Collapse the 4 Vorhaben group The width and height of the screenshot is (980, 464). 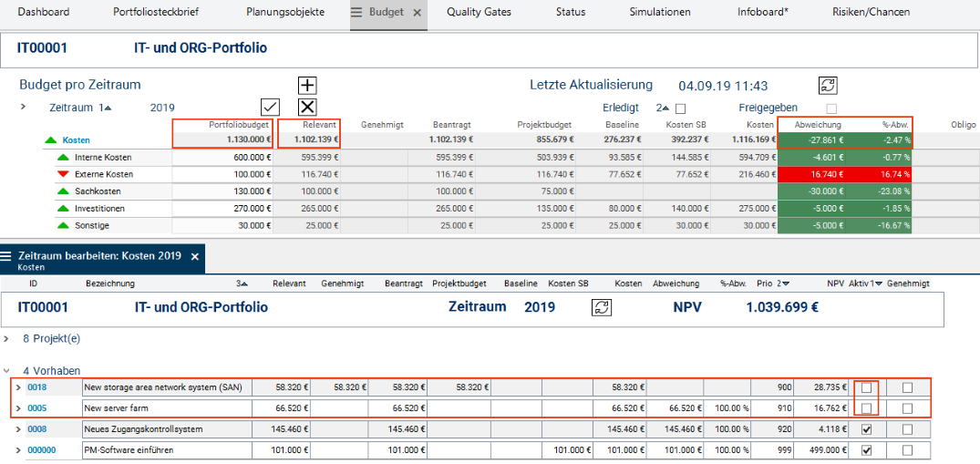(7, 371)
